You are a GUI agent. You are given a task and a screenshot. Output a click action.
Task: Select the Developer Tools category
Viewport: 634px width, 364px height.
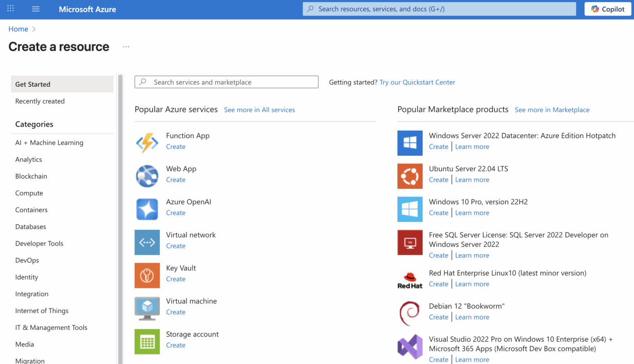point(39,244)
